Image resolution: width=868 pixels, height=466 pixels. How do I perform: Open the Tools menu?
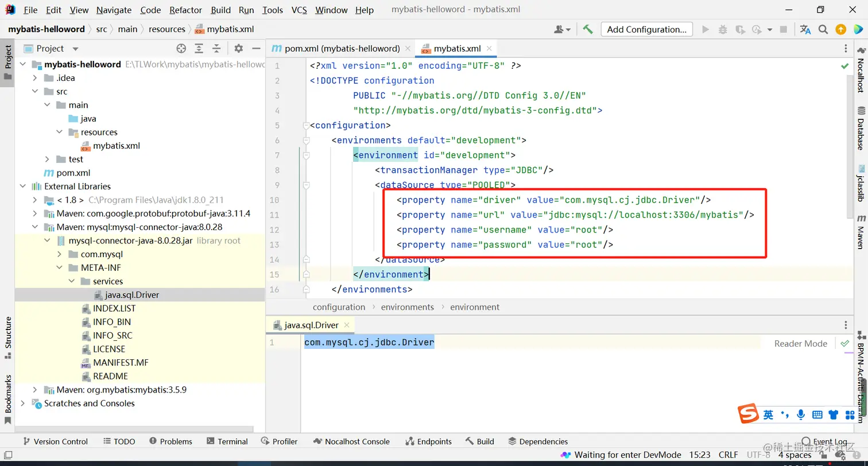click(x=273, y=10)
